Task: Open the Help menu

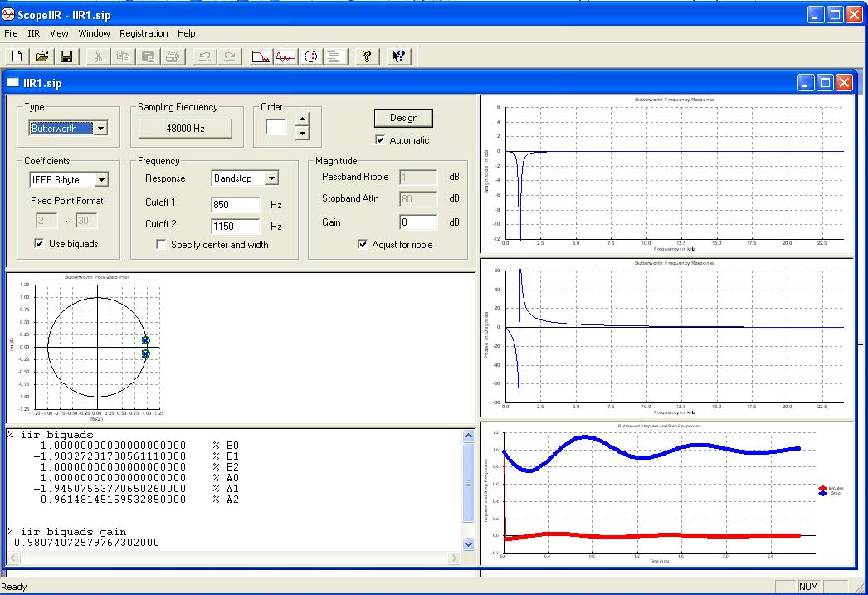Action: pyautogui.click(x=187, y=33)
